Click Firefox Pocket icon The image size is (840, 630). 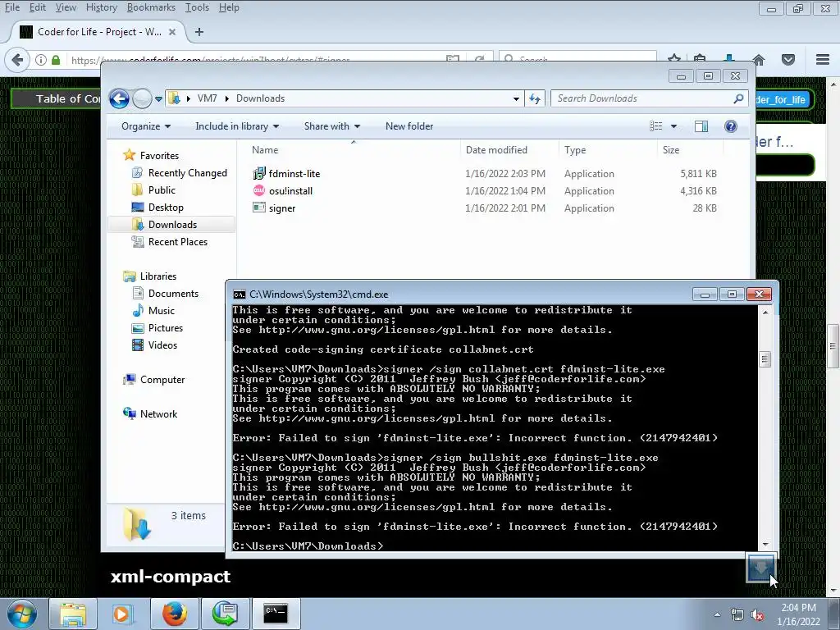(x=788, y=59)
